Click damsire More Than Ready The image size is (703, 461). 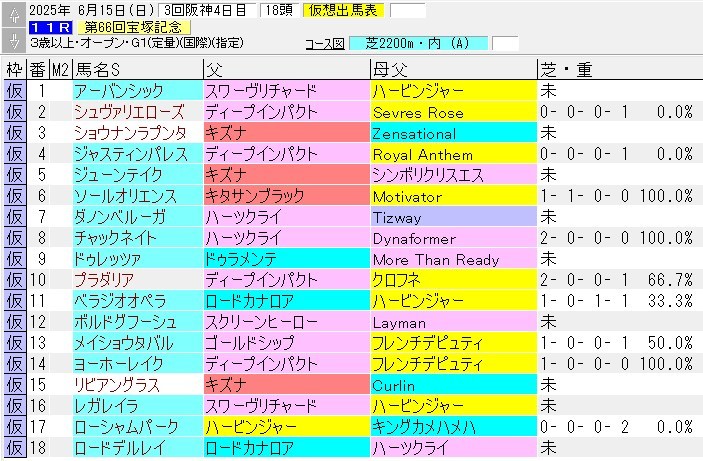coord(454,259)
